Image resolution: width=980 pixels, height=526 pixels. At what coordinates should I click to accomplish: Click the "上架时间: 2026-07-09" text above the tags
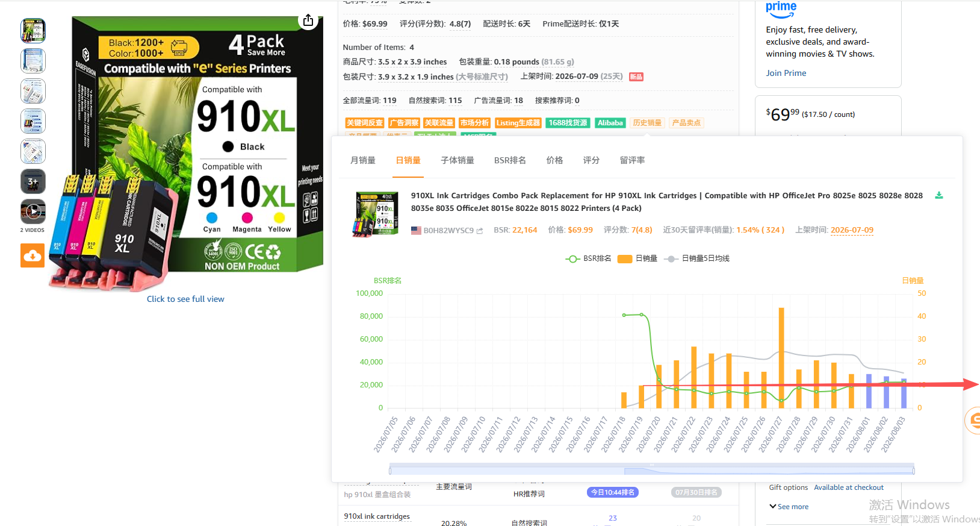coord(559,77)
